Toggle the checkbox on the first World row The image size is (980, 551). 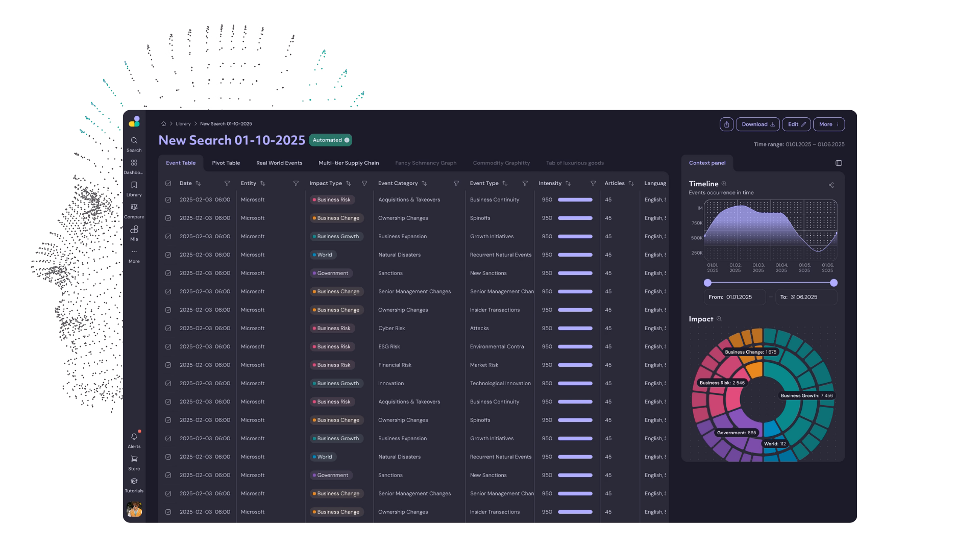(x=168, y=255)
